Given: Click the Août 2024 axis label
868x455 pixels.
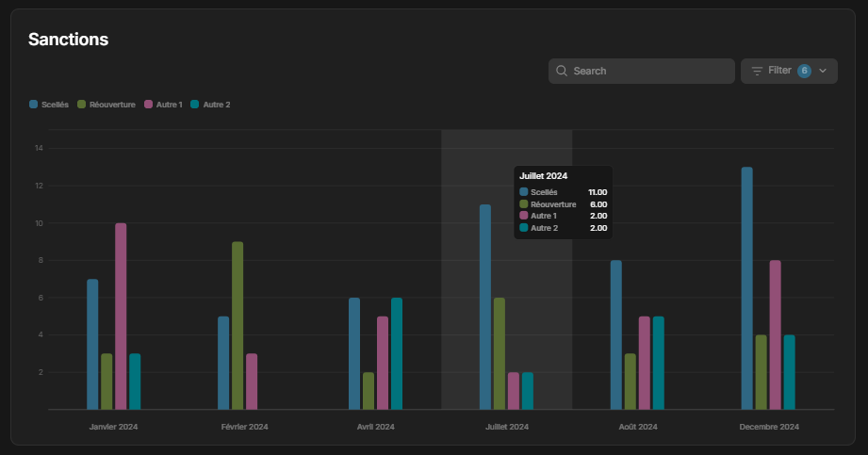Looking at the screenshot, I should 638,427.
